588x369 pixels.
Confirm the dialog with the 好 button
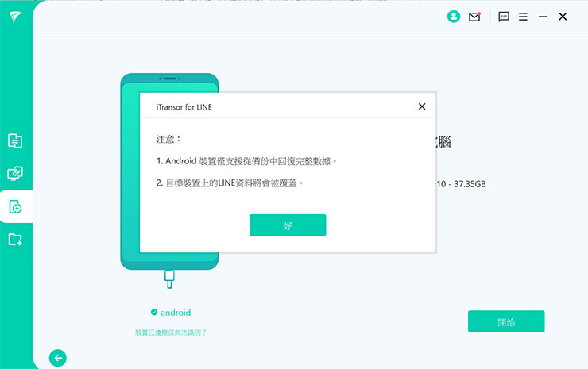coord(288,225)
